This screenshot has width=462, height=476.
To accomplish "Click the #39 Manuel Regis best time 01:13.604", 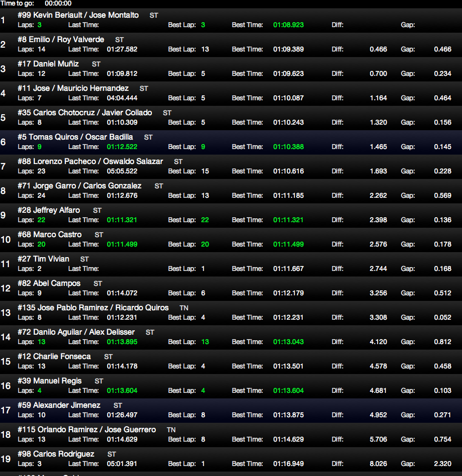I will click(288, 391).
